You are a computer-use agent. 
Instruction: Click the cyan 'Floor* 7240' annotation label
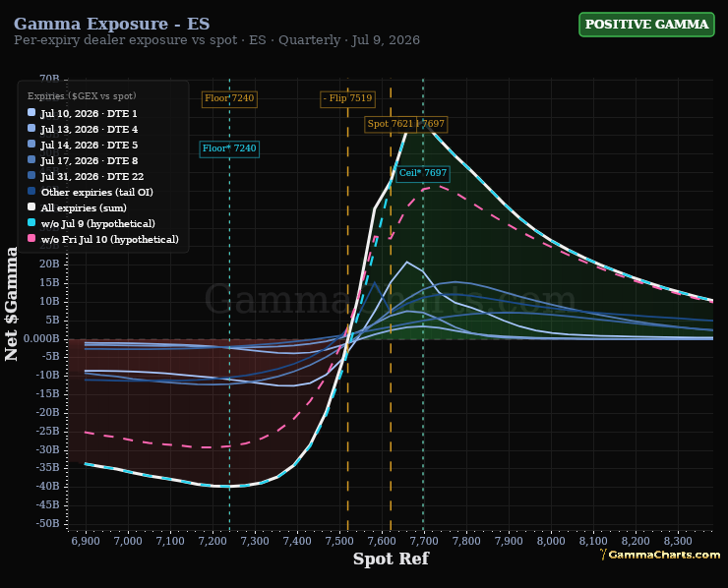coord(229,148)
